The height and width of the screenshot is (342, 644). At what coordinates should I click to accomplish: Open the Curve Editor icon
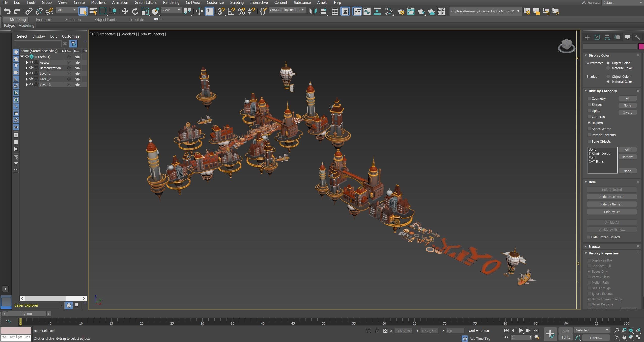pos(367,11)
